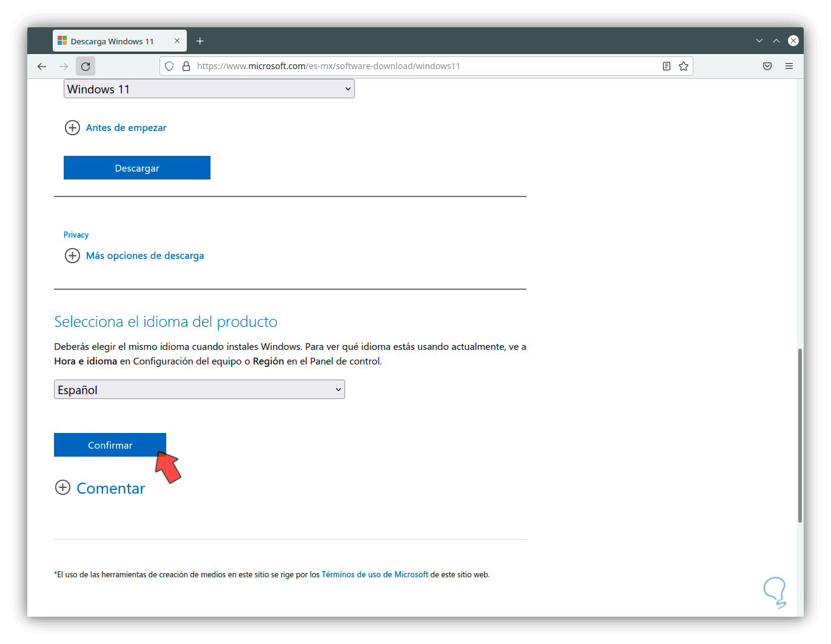Open the tracking protection shield icon

[x=169, y=66]
